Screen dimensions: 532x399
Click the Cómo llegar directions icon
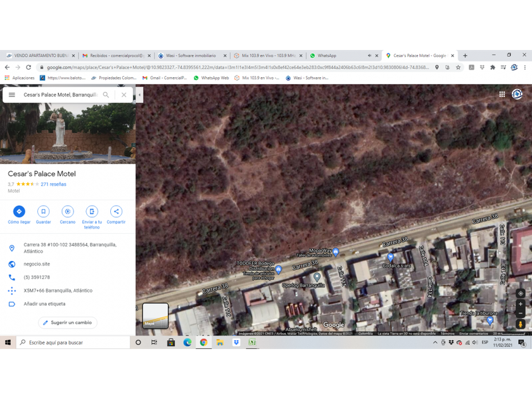(x=19, y=212)
